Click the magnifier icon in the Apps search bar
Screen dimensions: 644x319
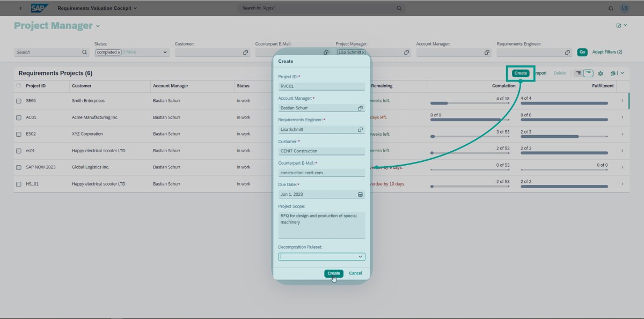click(x=399, y=8)
